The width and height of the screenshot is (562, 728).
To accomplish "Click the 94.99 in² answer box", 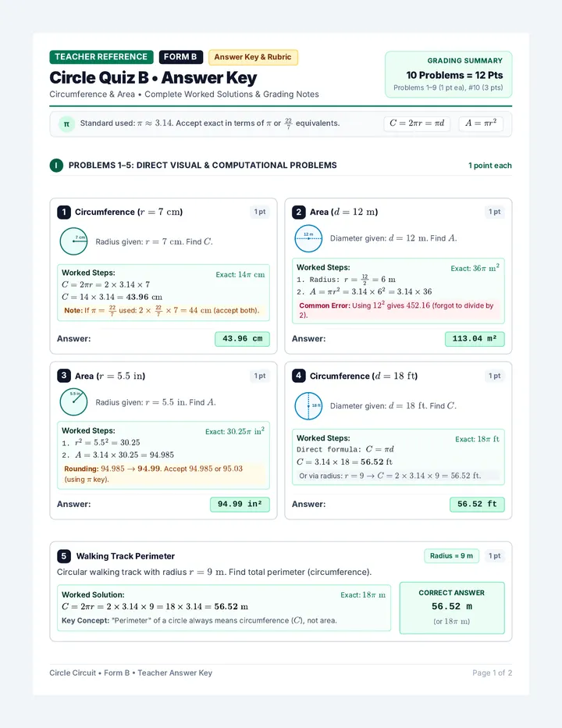I will pyautogui.click(x=240, y=505).
